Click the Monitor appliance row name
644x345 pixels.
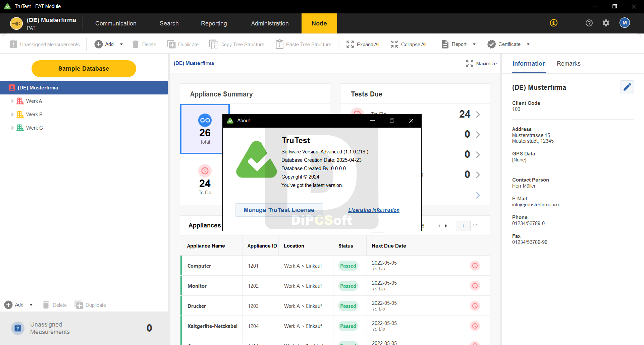point(197,286)
